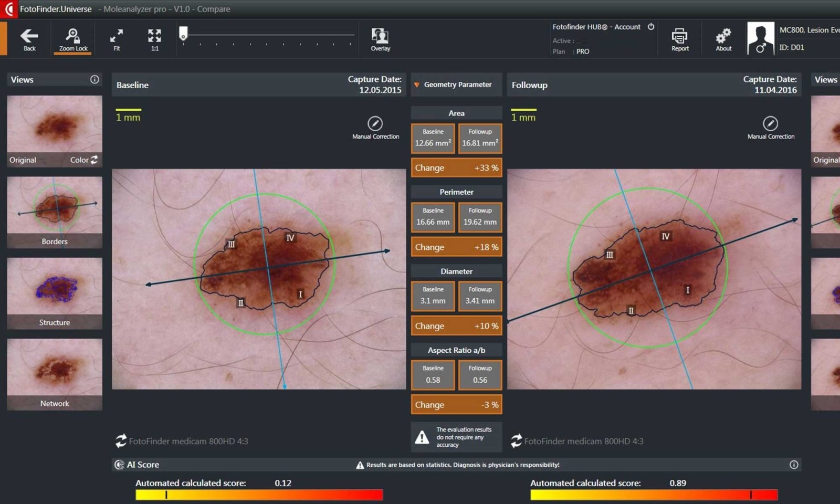Click the Diameter Change +10 % bar
This screenshot has width=840, height=504.
coord(456,326)
